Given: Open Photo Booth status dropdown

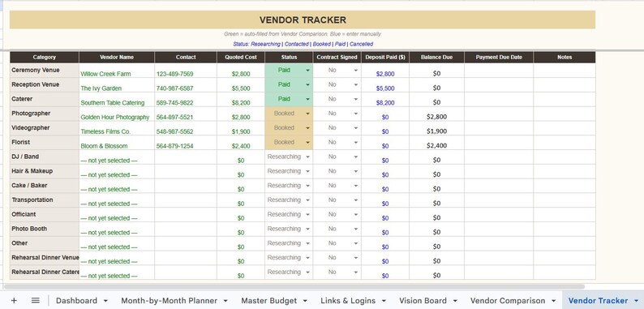Looking at the screenshot, I should (307, 229).
